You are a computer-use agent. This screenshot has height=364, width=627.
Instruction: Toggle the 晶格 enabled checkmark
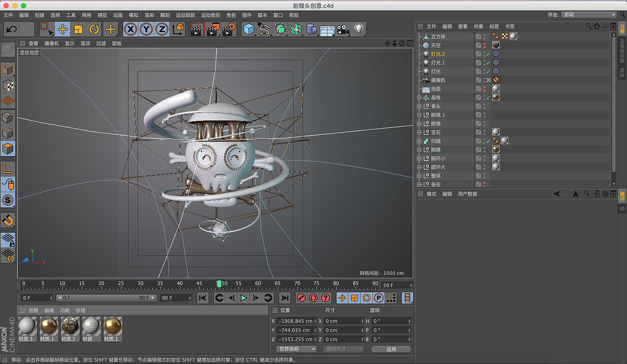(488, 97)
